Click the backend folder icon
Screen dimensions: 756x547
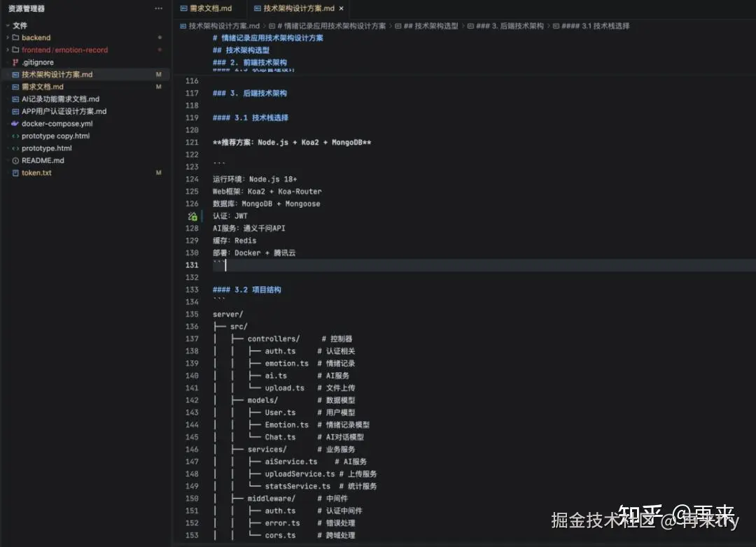pos(15,38)
